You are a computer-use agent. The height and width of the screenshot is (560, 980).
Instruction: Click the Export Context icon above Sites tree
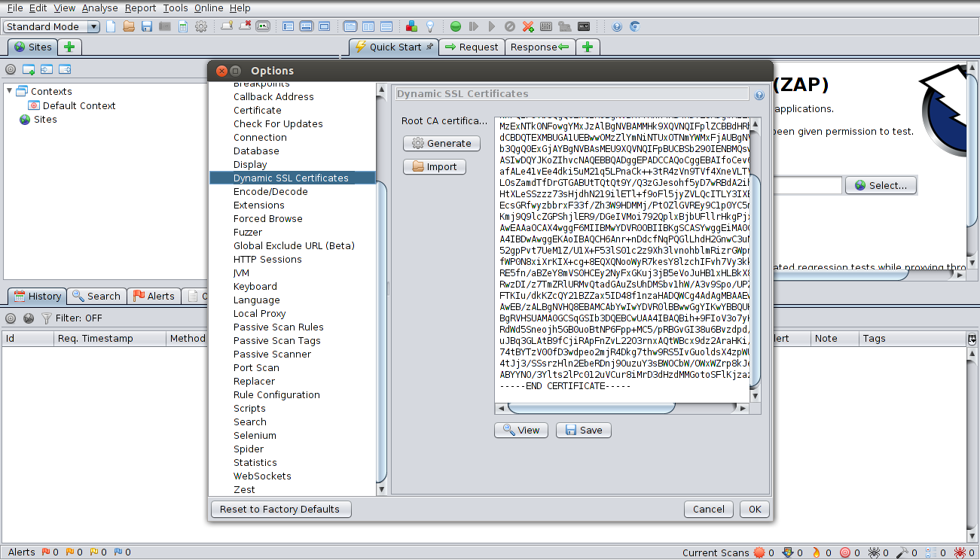click(65, 69)
